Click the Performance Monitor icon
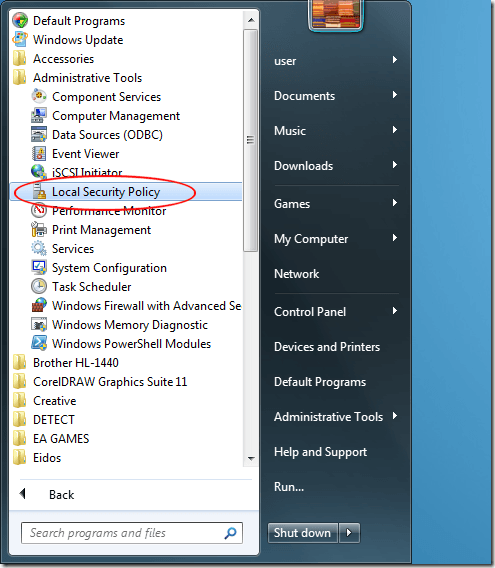This screenshot has height=568, width=495. (39, 210)
